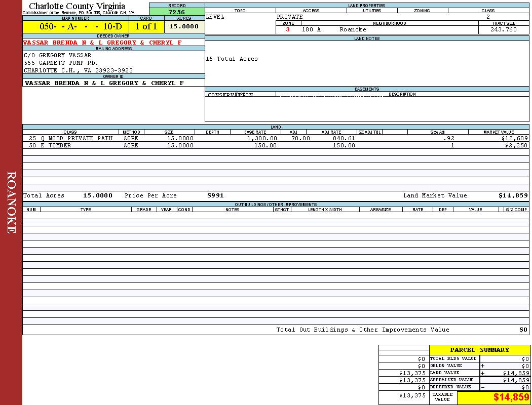Select the CONSERVATION easement entry
The width and height of the screenshot is (532, 405).
point(230,95)
